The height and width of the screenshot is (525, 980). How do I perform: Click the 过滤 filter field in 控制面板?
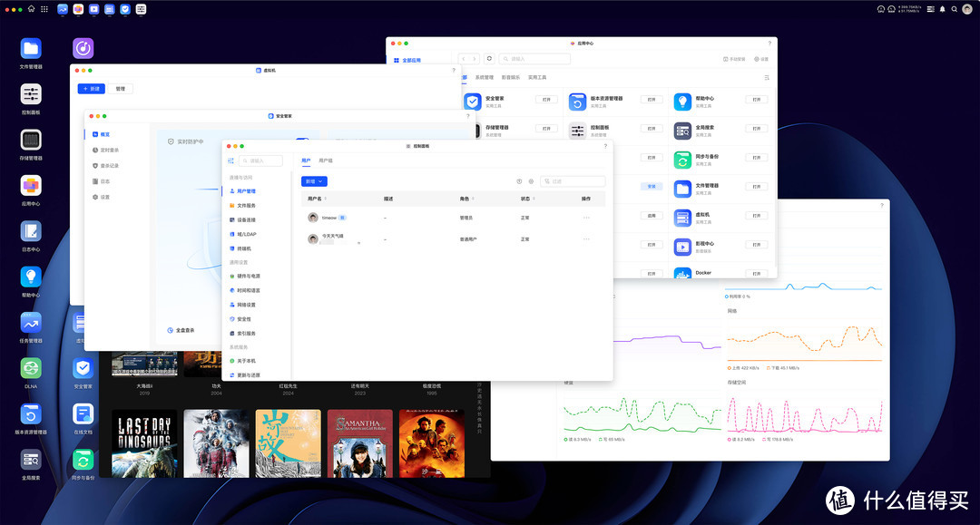click(575, 181)
